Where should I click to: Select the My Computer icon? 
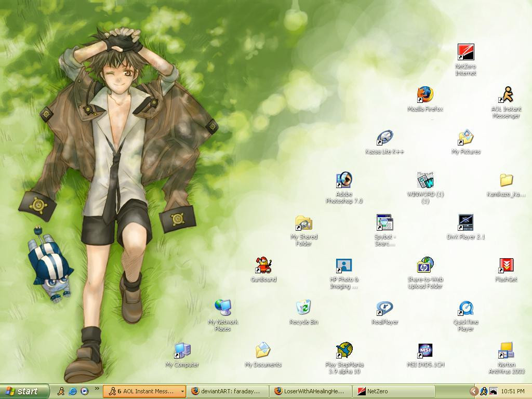point(182,351)
